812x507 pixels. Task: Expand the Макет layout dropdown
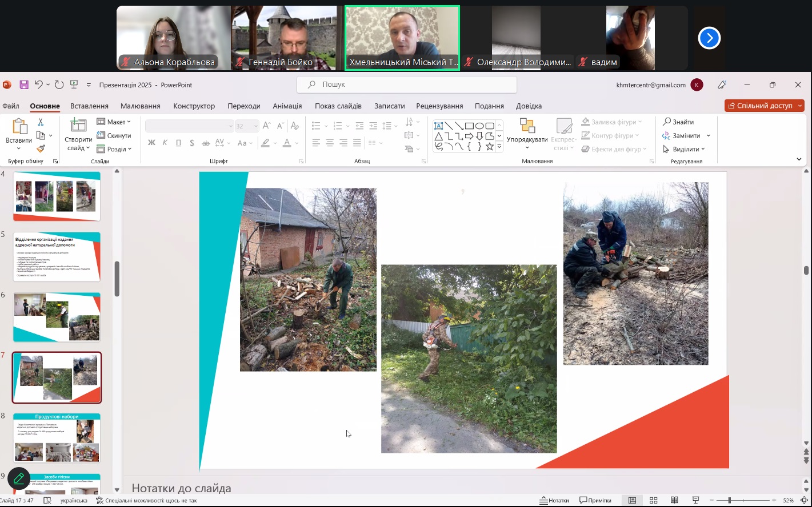[114, 122]
